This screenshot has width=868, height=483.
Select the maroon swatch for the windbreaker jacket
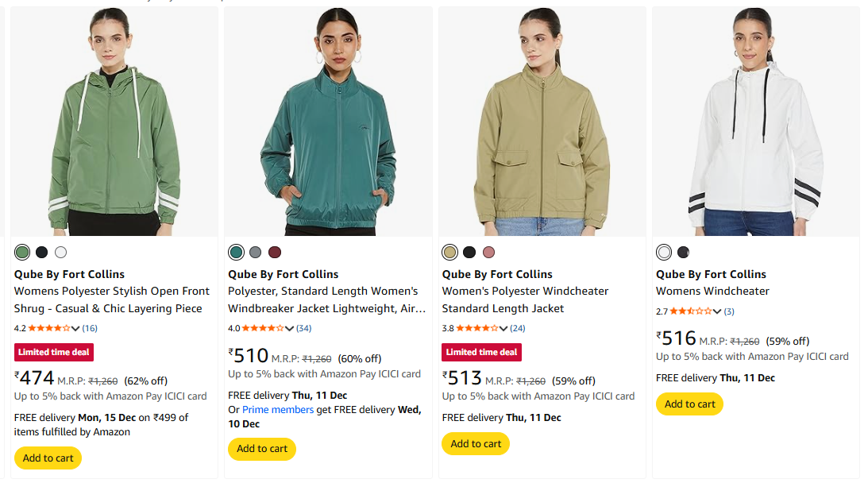tap(275, 253)
